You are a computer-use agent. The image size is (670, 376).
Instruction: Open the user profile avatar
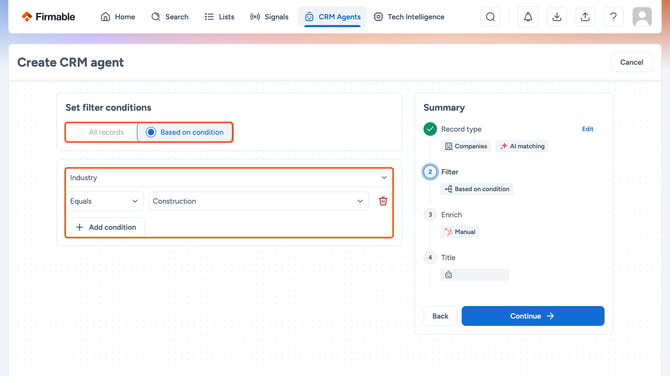[x=642, y=17]
